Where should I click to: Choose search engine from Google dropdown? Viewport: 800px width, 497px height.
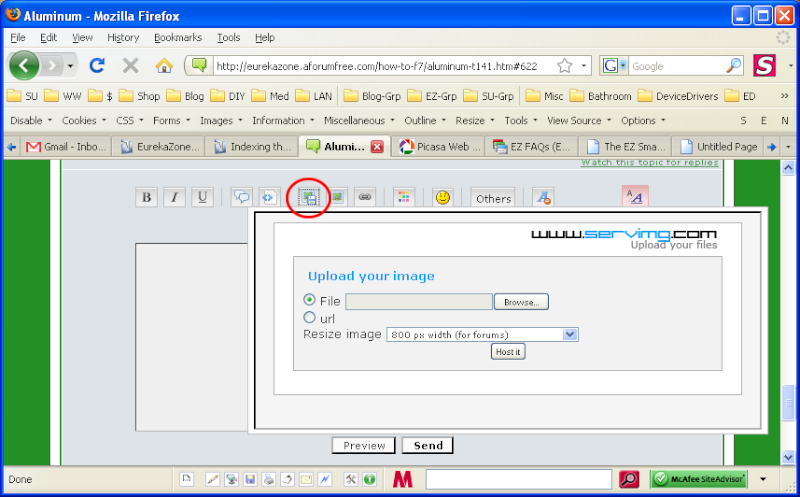(x=614, y=66)
